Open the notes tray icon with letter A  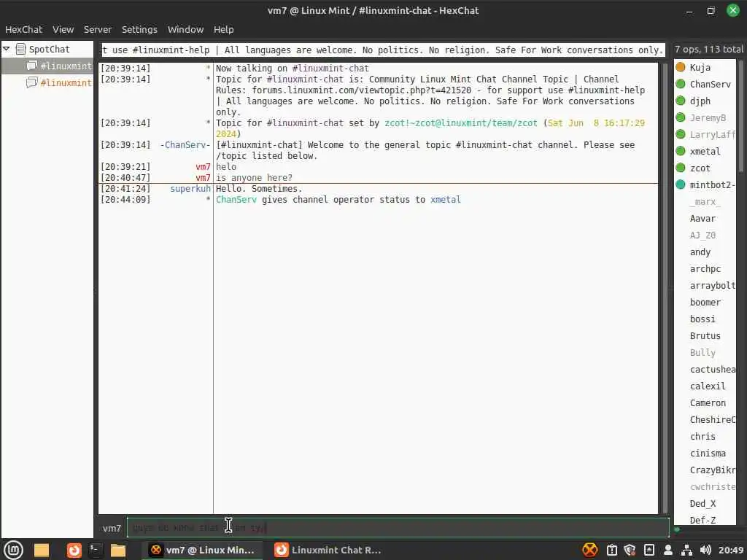649,550
